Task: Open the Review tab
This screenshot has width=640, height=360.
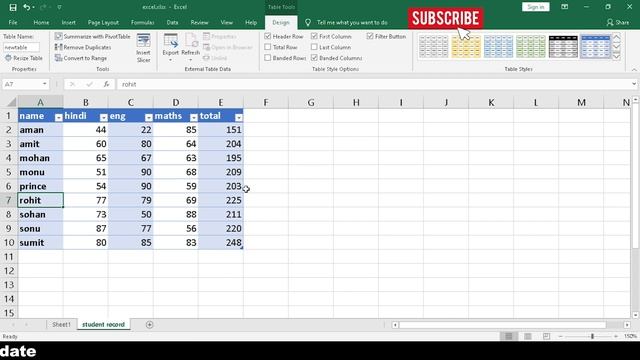Action: pos(199,22)
